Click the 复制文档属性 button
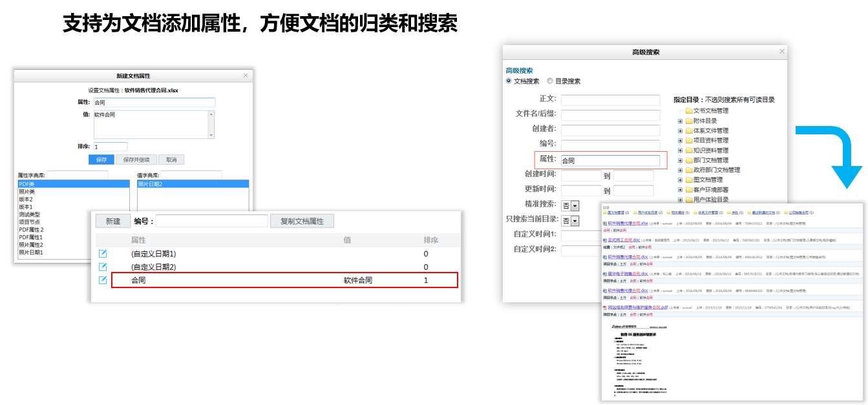This screenshot has height=405, width=868. [302, 221]
